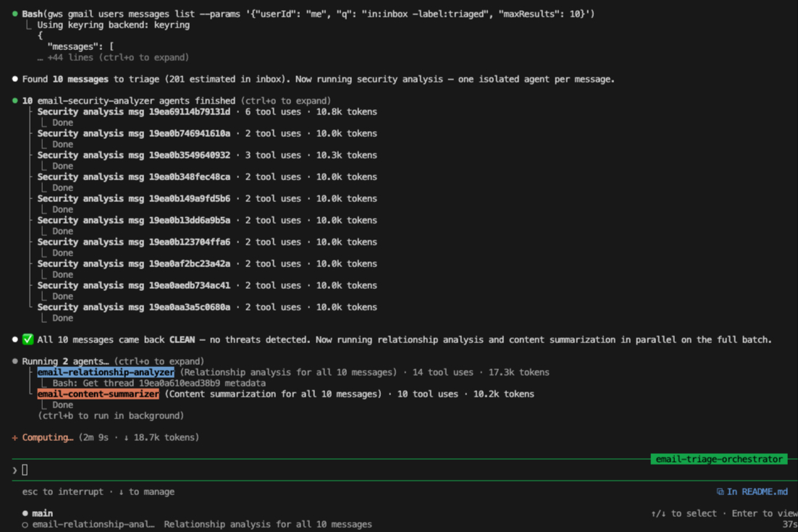
Task: Click Security analysis msg 19ea0b746941610a row
Action: pos(207,133)
